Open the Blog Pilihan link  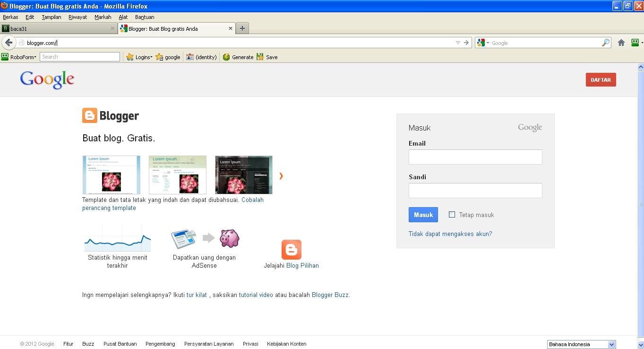tap(302, 266)
